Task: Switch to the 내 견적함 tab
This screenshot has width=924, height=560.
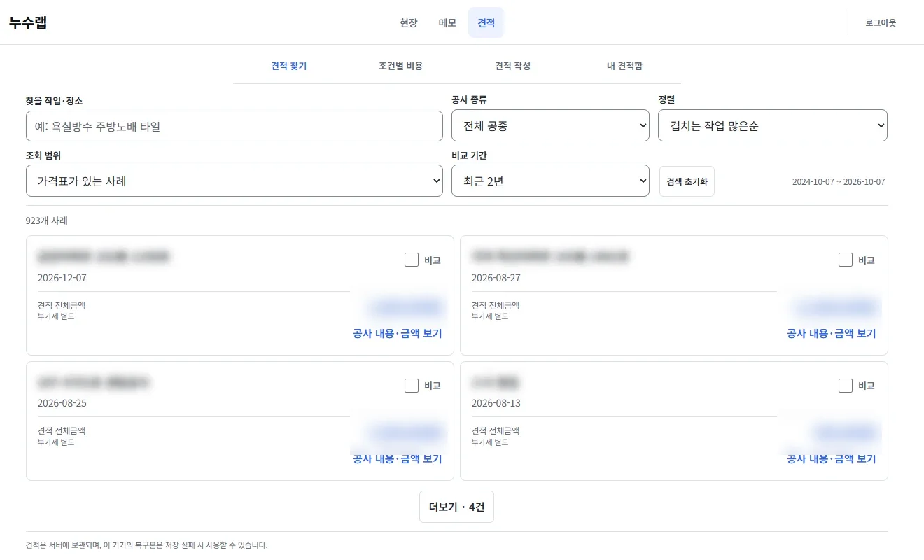Action: tap(625, 66)
